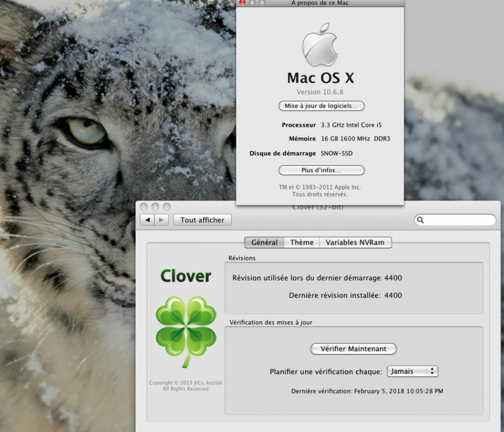Click the back arrow in Clover preferences toolbar
This screenshot has height=432, width=504.
(148, 220)
